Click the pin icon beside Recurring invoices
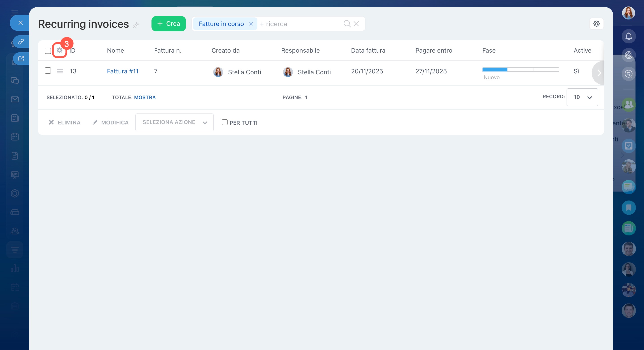 coord(136,25)
